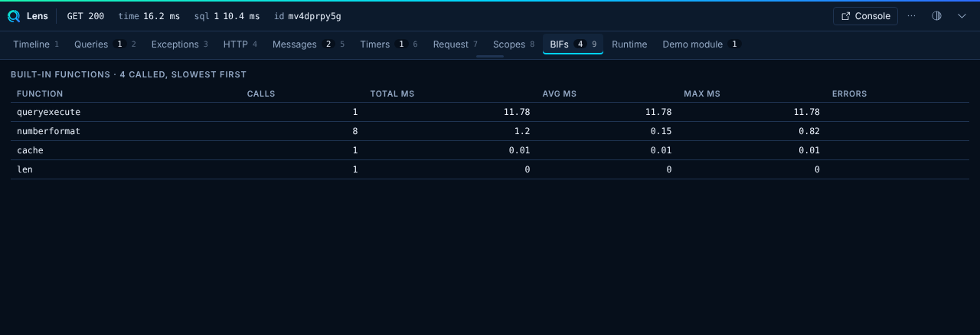Viewport: 980px width, 335px height.
Task: Open the Console in a new window
Action: [865, 16]
